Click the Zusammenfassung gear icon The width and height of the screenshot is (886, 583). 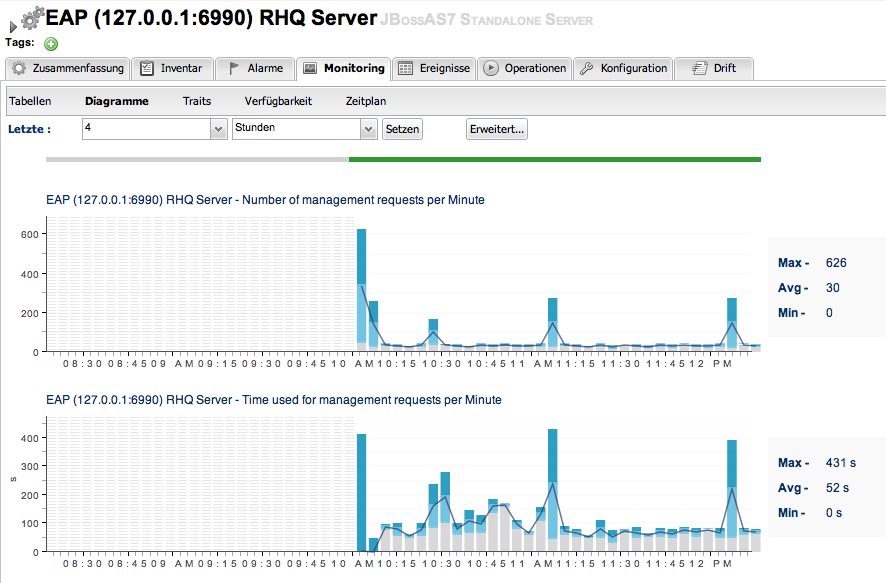19,68
